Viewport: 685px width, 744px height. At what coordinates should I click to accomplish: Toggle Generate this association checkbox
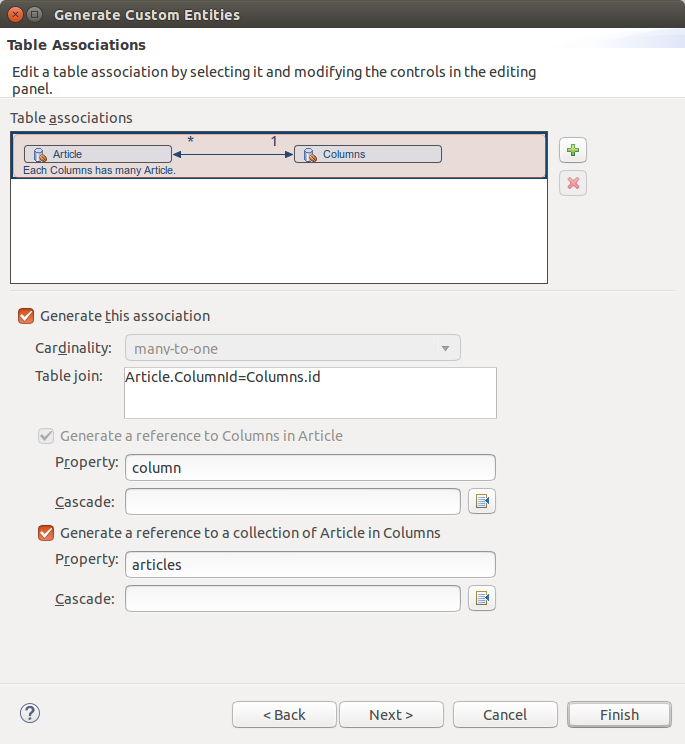point(26,316)
